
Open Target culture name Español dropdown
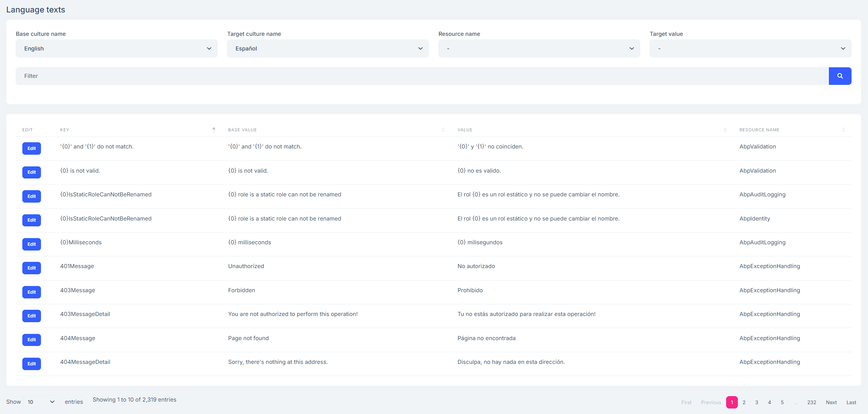pyautogui.click(x=328, y=49)
